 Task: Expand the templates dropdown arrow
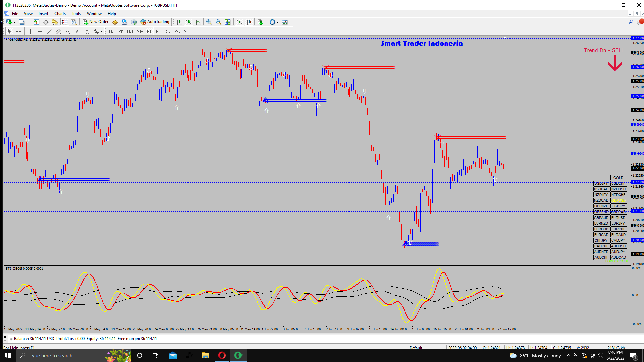coord(290,22)
